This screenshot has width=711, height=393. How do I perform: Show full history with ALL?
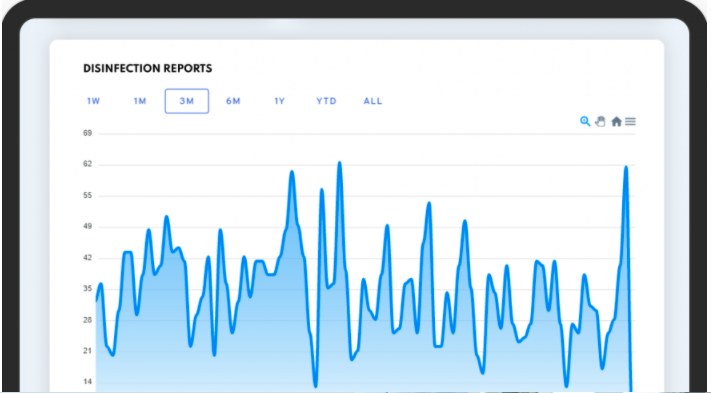[373, 101]
